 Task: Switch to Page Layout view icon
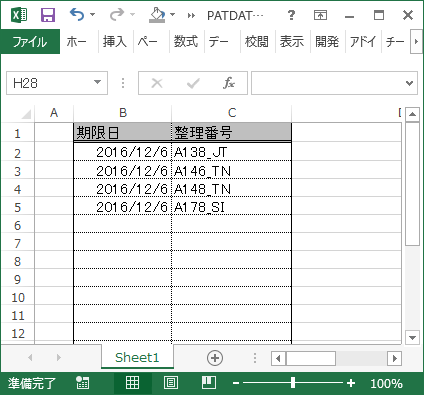170,383
